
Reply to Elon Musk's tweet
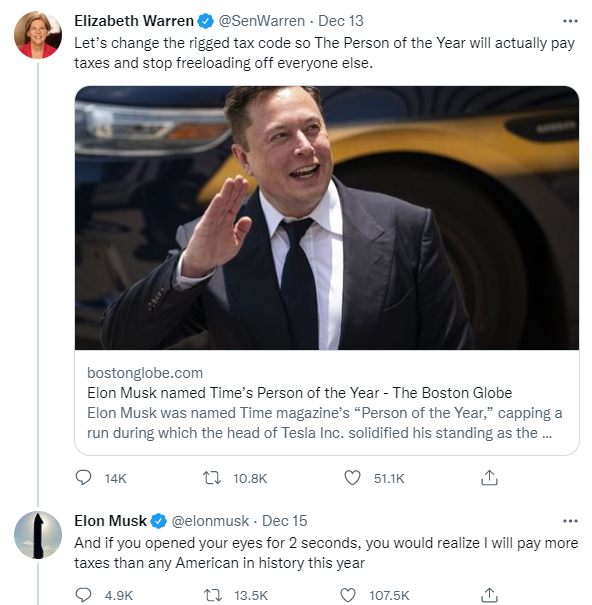(x=83, y=595)
